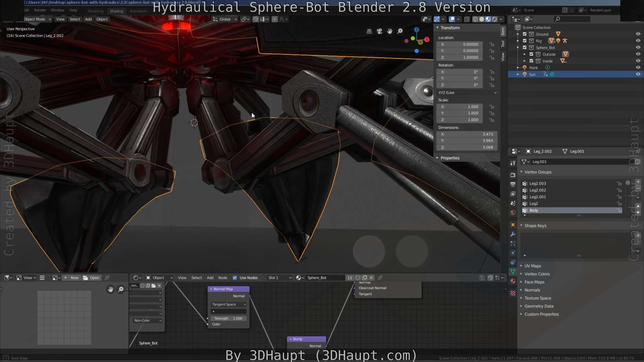644x362 pixels.
Task: Switch to the Animation workspace tab
Action: click(138, 11)
